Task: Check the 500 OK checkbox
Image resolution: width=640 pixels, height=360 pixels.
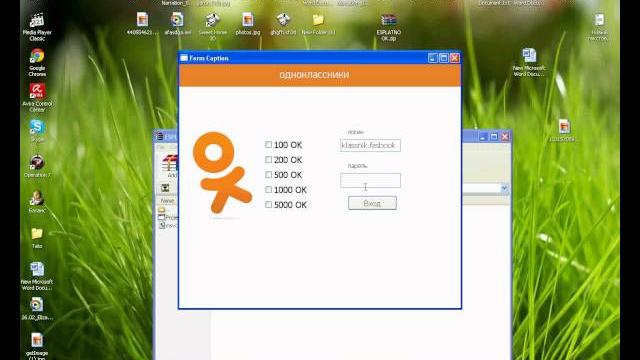Action: click(269, 175)
